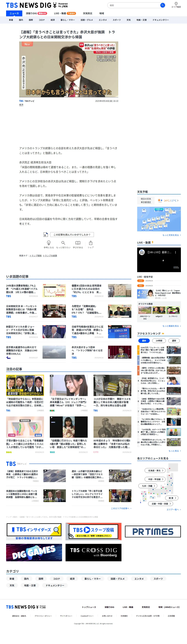Open the PR TIMES banner

[x=153, y=531]
